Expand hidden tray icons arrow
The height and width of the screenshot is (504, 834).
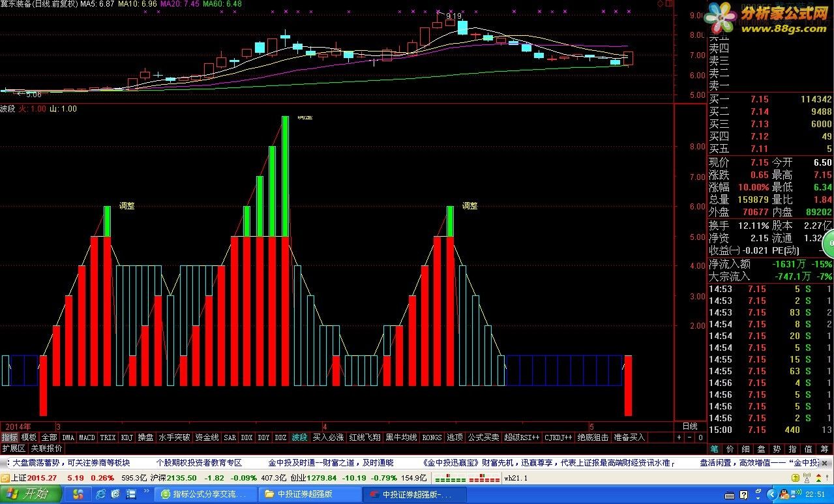[772, 494]
